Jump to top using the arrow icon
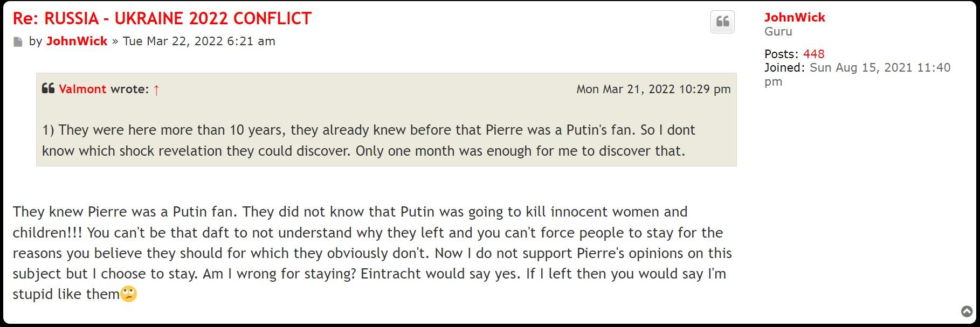The height and width of the screenshot is (327, 980). [967, 311]
